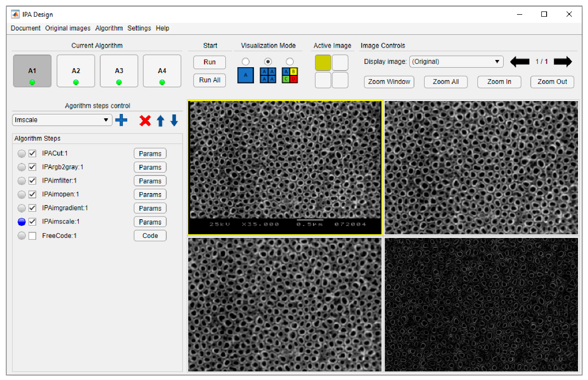The width and height of the screenshot is (588, 380).
Task: Select the multicolor ABCD visualization icon
Action: pyautogui.click(x=290, y=75)
